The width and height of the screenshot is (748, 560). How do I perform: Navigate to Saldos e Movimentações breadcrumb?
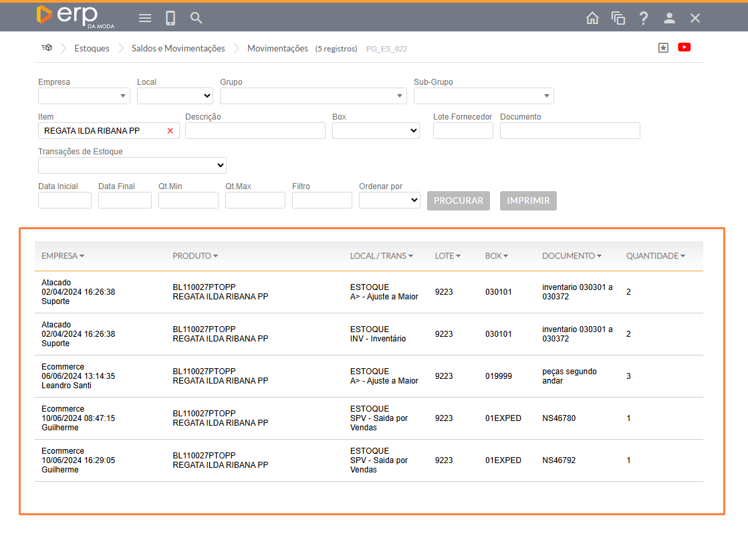[x=178, y=48]
